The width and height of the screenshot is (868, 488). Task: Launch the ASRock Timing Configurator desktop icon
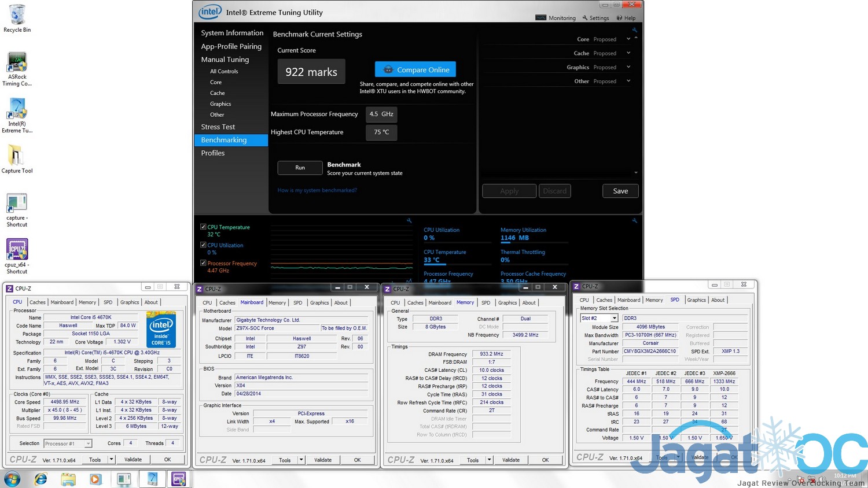(17, 68)
